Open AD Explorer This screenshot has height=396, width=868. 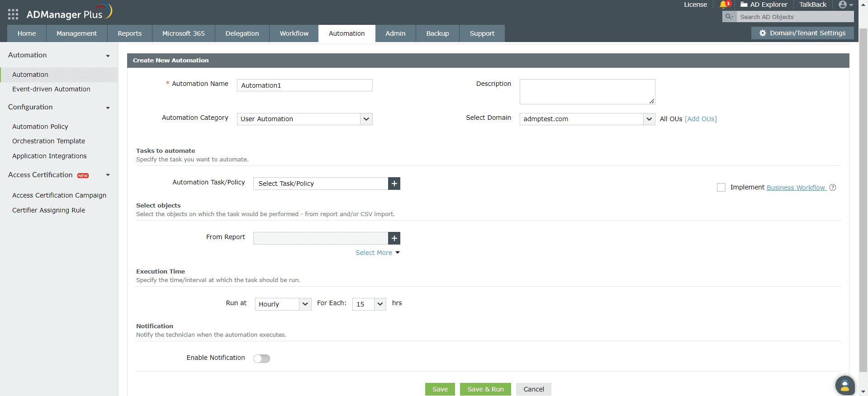point(764,5)
